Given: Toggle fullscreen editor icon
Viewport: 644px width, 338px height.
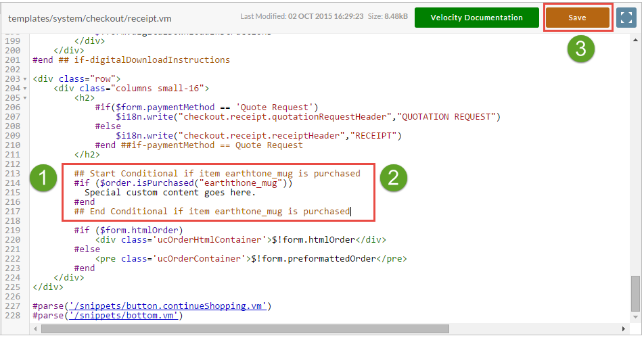Looking at the screenshot, I should click(626, 18).
